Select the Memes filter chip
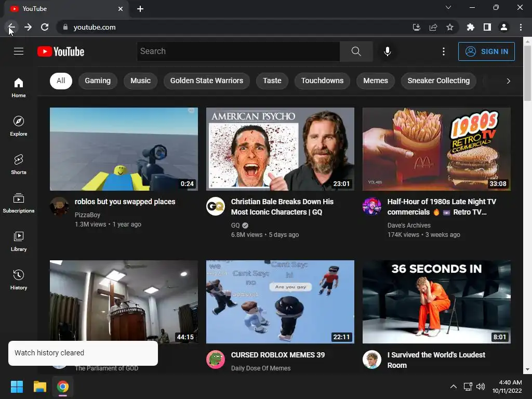 (376, 81)
